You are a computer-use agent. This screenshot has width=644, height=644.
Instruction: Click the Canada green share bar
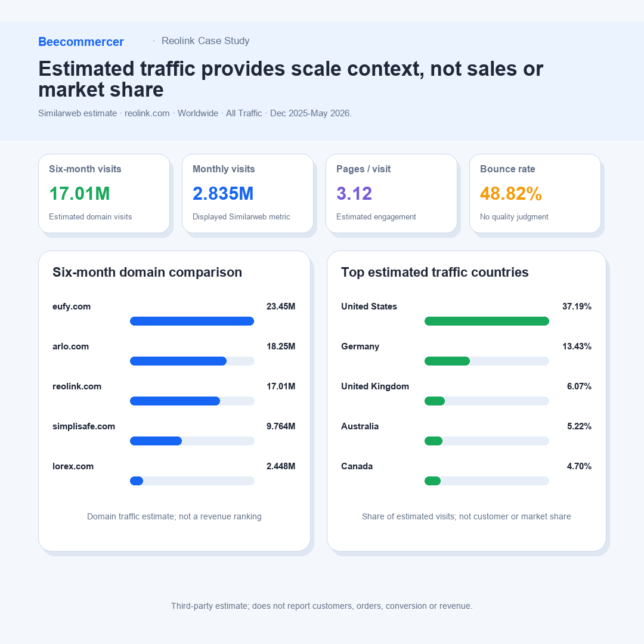coord(432,481)
